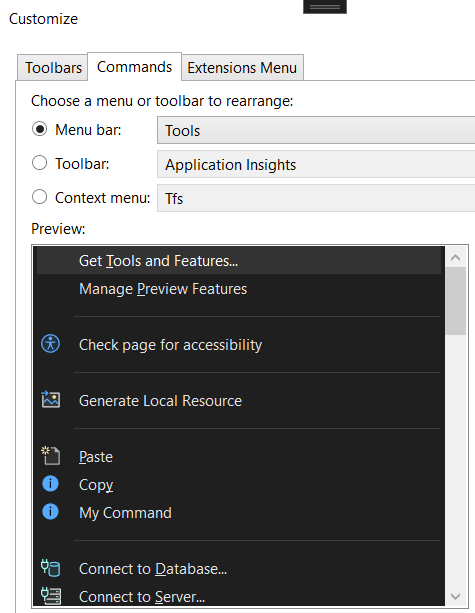The image size is (475, 613).
Task: Open the Tools menu bar dropdown
Action: coord(316,130)
